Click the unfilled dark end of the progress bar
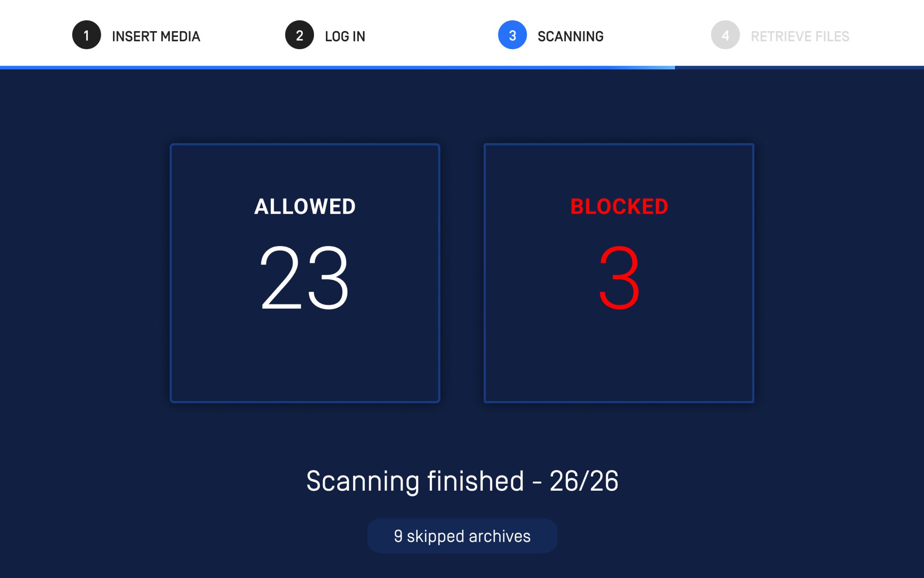This screenshot has height=578, width=924. point(800,68)
